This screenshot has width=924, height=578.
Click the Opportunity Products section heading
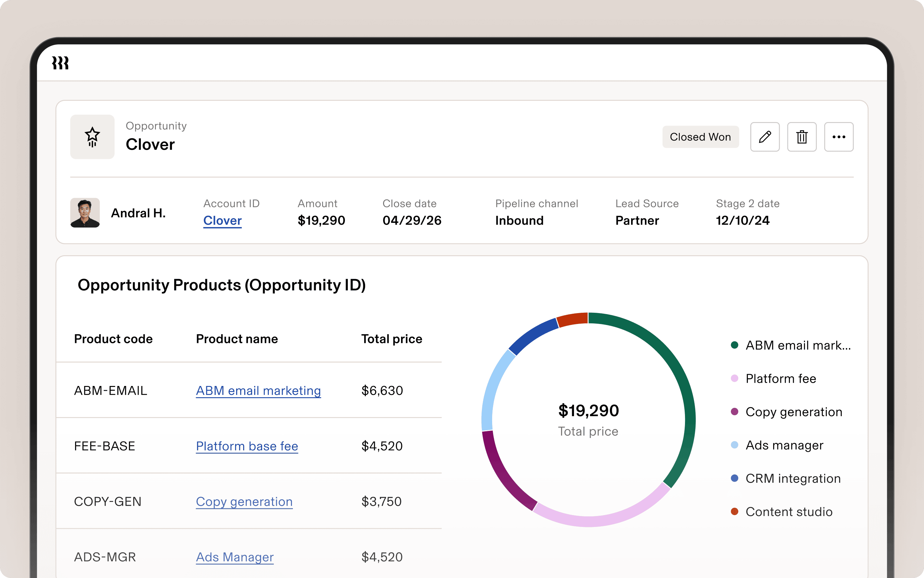coord(222,285)
